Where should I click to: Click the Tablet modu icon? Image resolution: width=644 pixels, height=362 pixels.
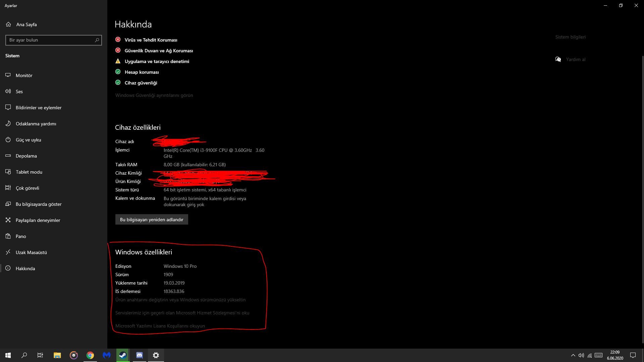(8, 172)
